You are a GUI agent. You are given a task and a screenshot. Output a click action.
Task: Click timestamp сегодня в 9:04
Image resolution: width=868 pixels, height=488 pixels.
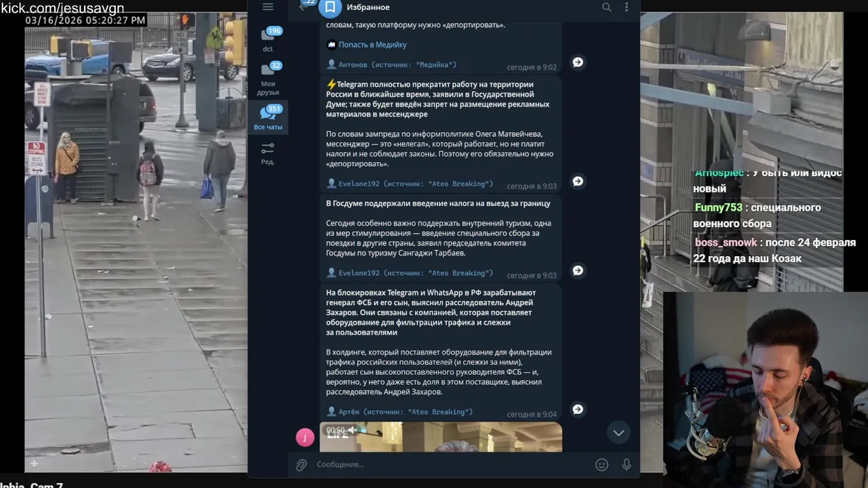tap(532, 414)
